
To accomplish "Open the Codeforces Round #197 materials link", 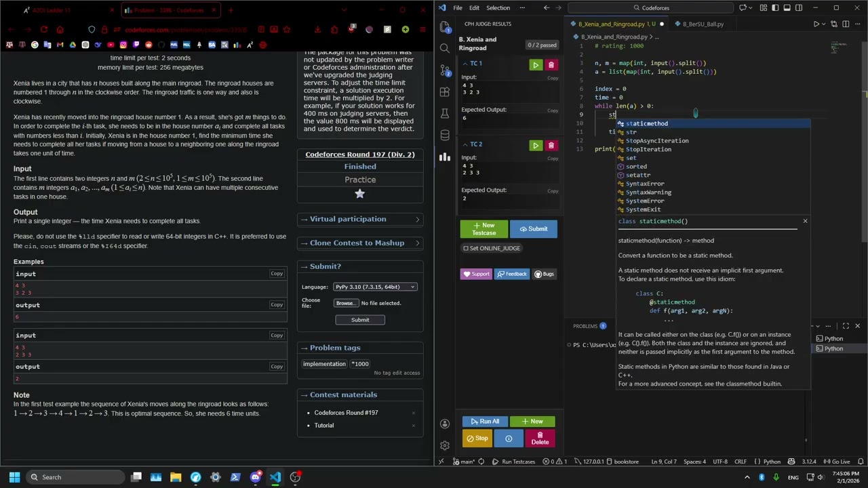I will click(x=346, y=413).
